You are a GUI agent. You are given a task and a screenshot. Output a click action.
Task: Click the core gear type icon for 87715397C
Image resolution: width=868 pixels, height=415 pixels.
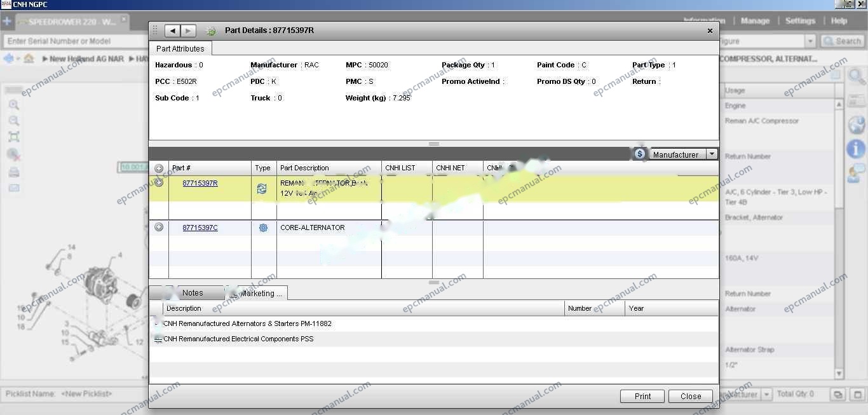pos(263,228)
